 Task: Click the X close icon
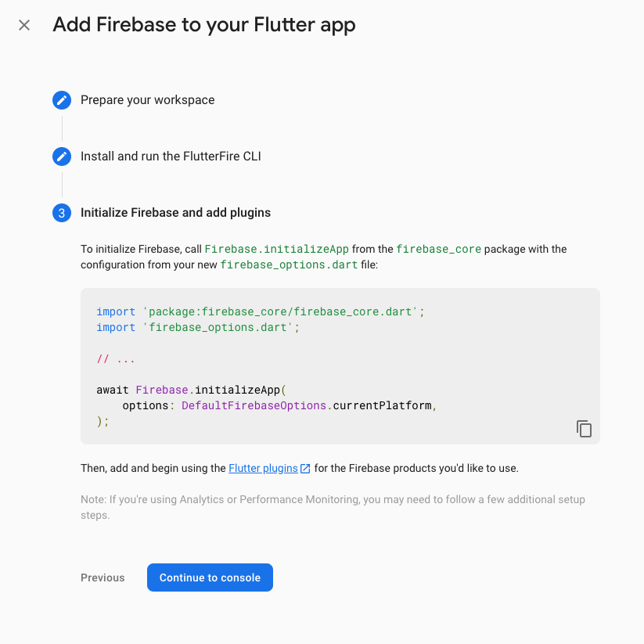(23, 24)
